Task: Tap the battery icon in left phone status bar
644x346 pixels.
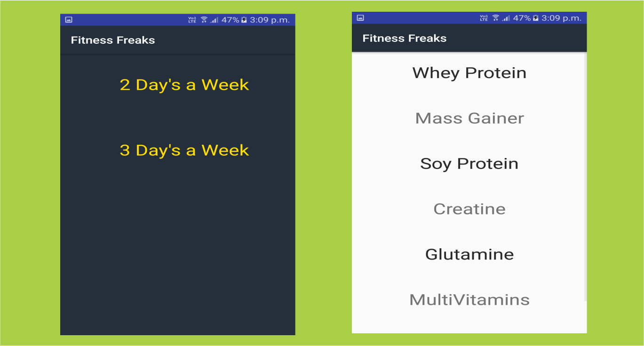Action: point(244,20)
